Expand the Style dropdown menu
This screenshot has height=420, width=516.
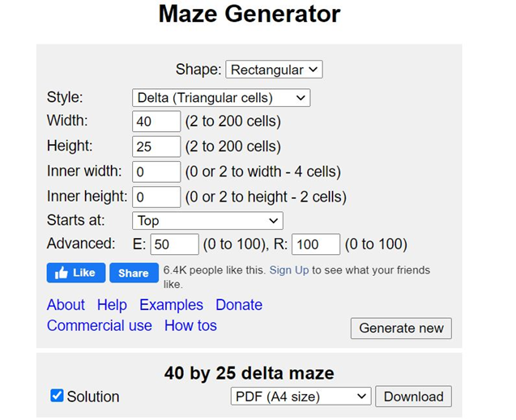[221, 98]
